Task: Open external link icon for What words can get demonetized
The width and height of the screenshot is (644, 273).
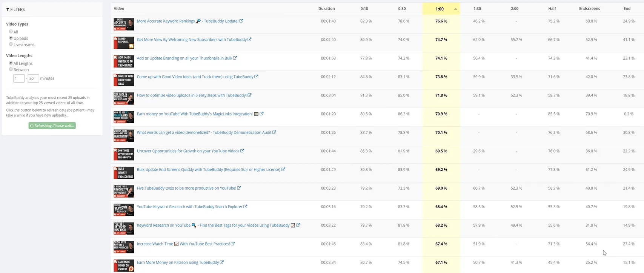Action: tap(274, 132)
